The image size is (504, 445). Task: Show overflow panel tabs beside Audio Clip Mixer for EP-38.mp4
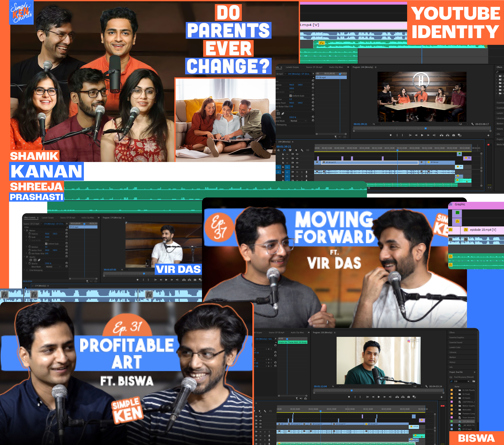[348, 67]
